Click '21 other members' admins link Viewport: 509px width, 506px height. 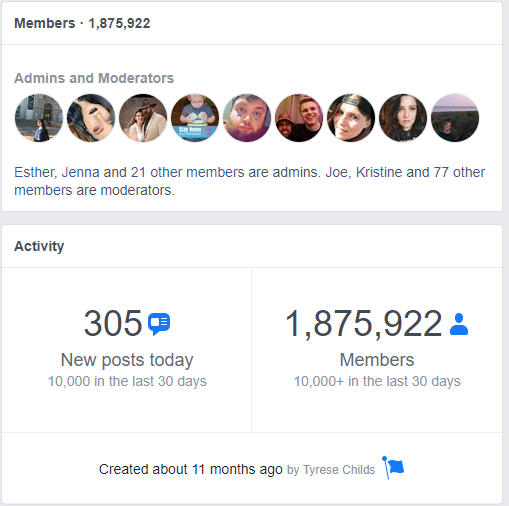pyautogui.click(x=188, y=172)
